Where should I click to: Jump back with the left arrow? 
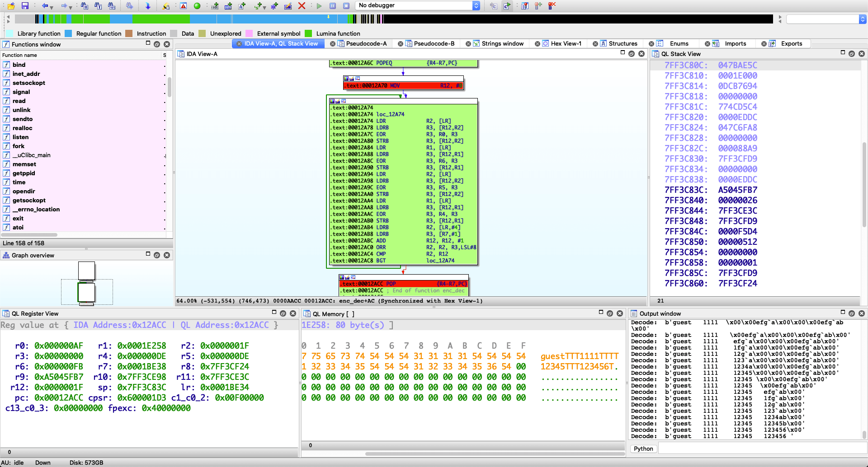click(x=45, y=6)
